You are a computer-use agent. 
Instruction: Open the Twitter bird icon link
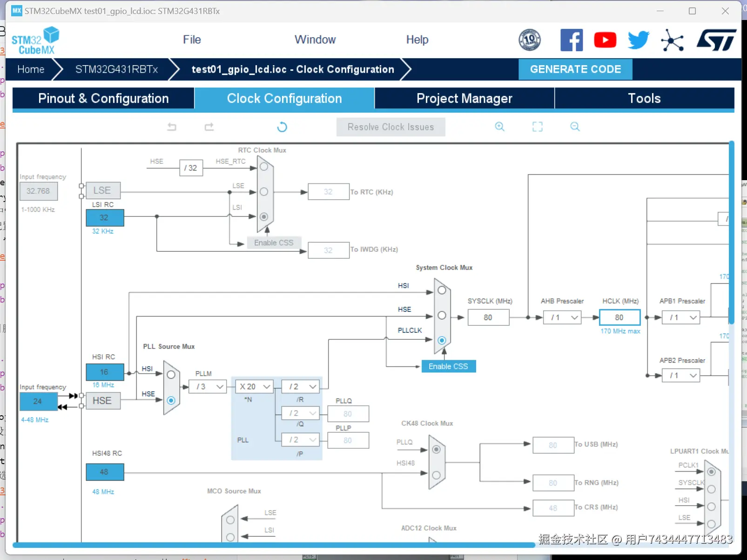pos(638,40)
